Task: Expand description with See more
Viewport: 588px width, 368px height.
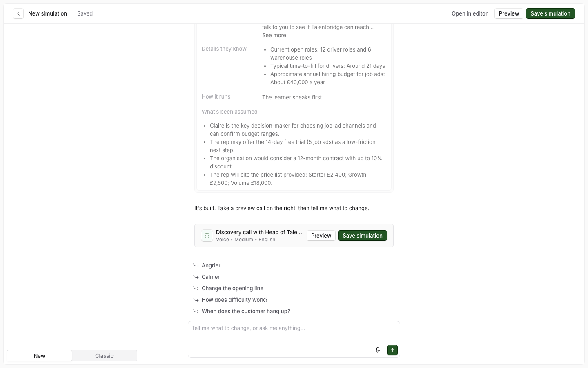Action: point(274,35)
